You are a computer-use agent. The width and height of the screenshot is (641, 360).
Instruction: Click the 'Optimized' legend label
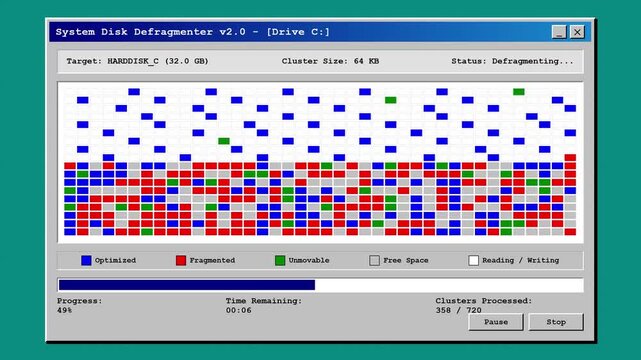[x=115, y=260]
